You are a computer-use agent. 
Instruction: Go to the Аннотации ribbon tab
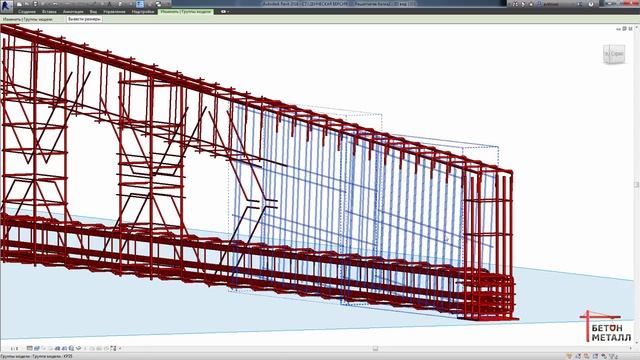pos(73,12)
